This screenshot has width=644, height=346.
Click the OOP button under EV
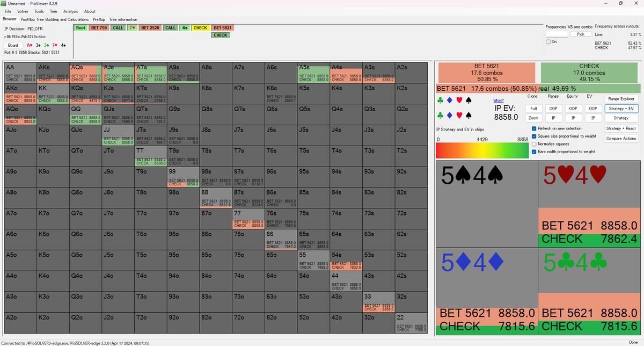(x=593, y=109)
